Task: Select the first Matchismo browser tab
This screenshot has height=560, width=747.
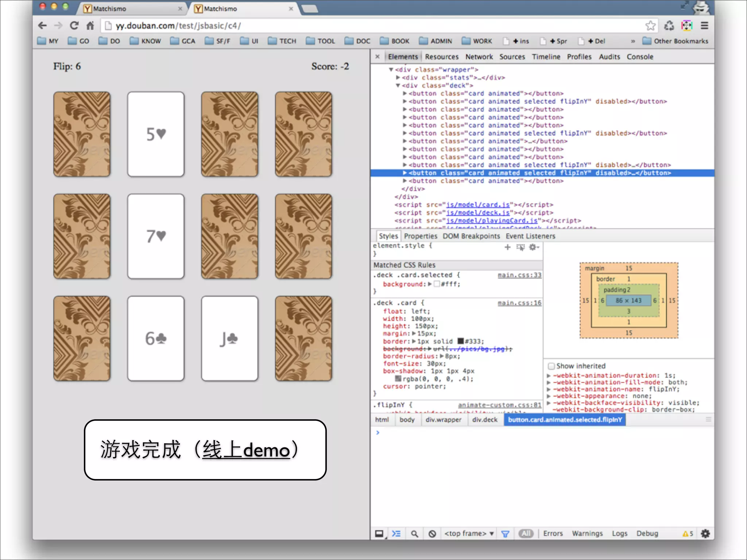Action: pyautogui.click(x=131, y=8)
